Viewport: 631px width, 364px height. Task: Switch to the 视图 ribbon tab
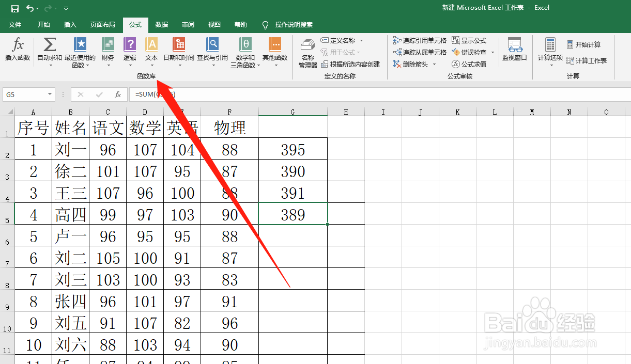click(214, 25)
